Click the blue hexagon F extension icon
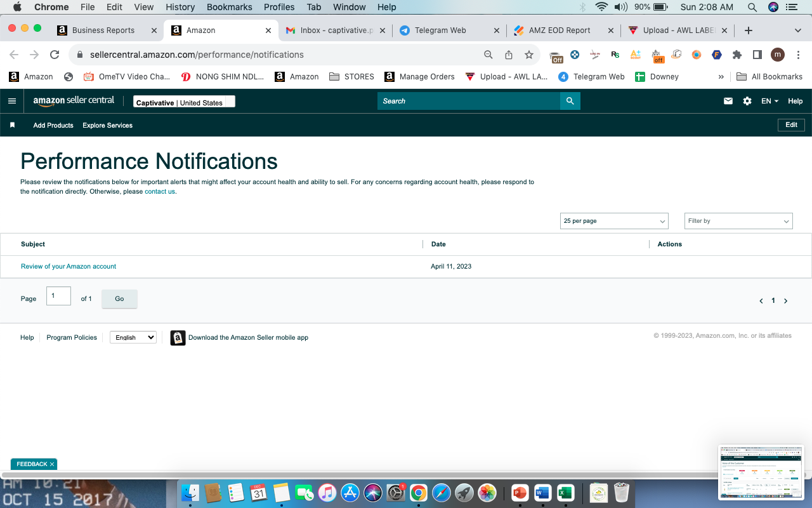Image resolution: width=812 pixels, height=508 pixels. 717,55
